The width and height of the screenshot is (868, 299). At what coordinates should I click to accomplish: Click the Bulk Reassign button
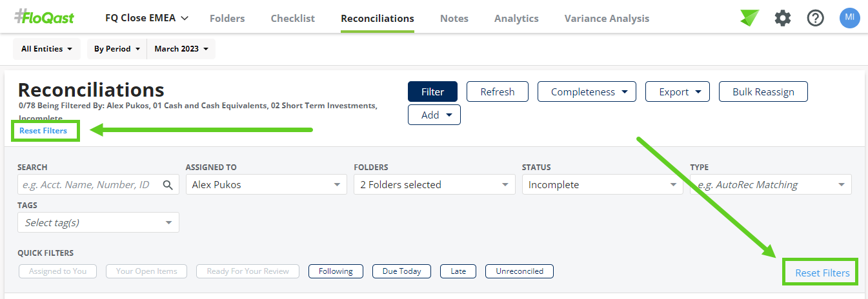tap(763, 92)
